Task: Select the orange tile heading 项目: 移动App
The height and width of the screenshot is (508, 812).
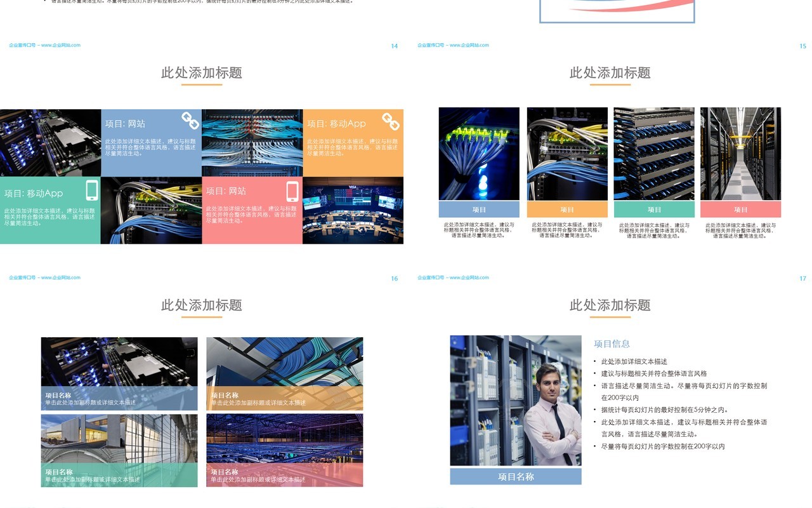Action: pos(336,123)
